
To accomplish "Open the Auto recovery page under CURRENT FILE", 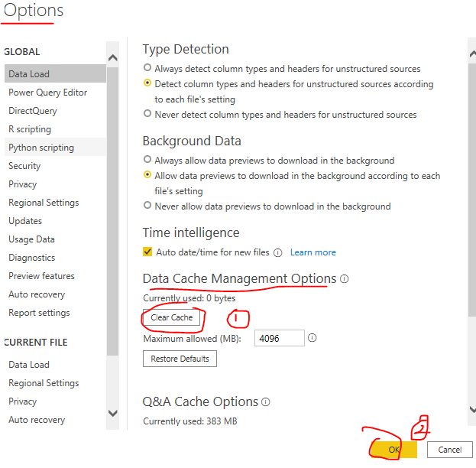I will [x=55, y=420].
